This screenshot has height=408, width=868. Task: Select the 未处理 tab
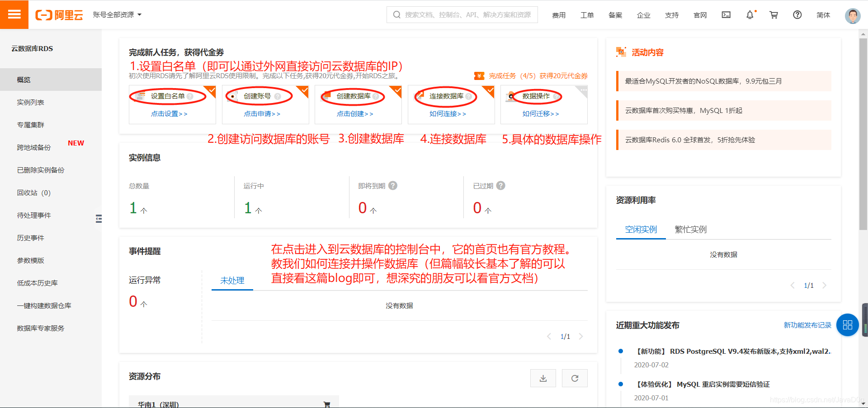click(x=232, y=280)
